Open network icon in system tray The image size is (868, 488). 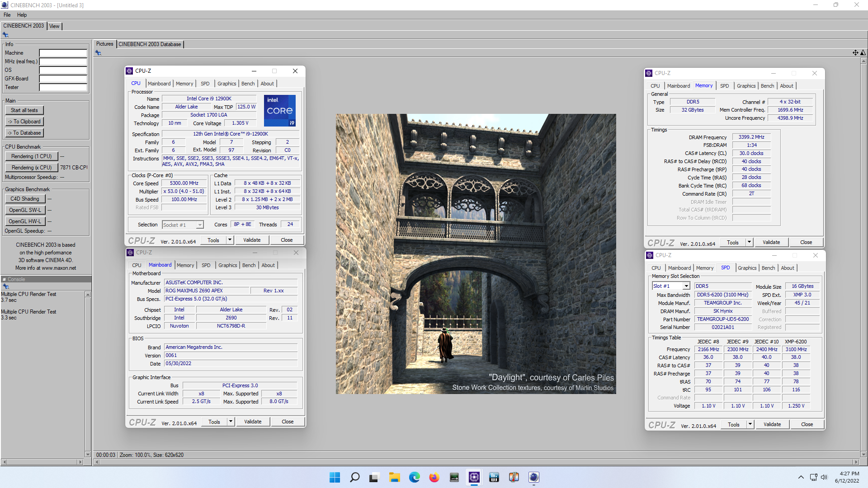tap(813, 477)
